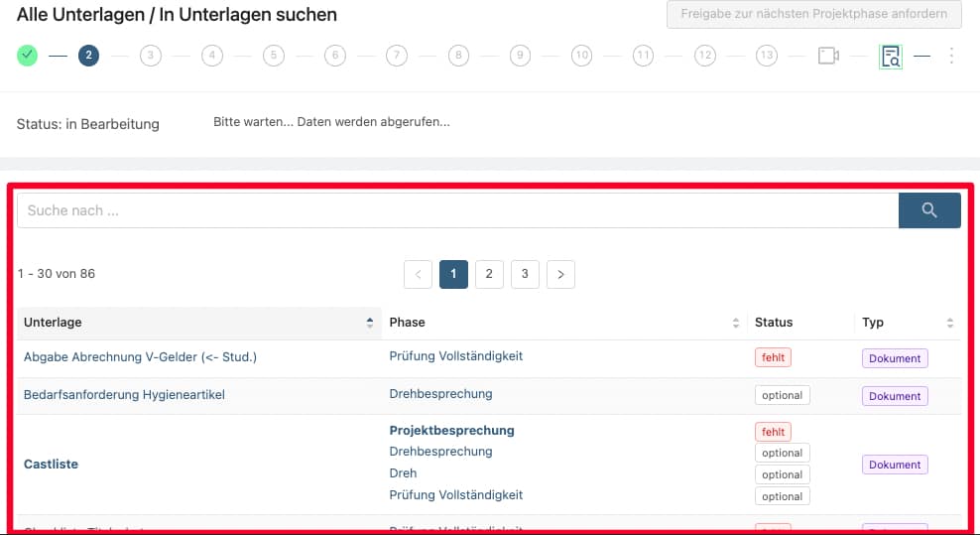Click the green checkmark completed step icon
The height and width of the screenshot is (535, 980).
pos(28,56)
